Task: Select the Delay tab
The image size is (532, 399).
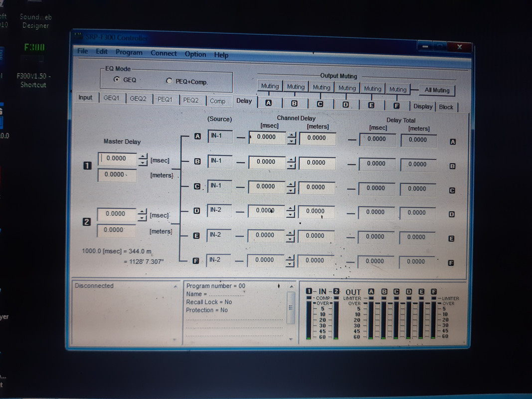Action: 244,101
